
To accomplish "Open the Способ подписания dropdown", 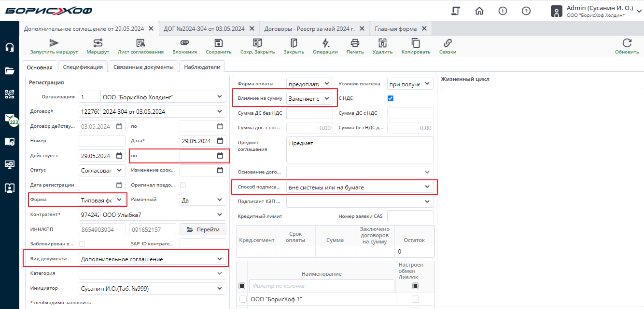I will pos(427,187).
